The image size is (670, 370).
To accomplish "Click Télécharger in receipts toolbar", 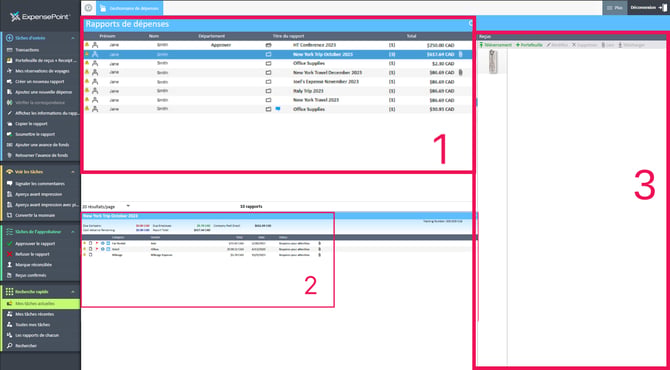I will (632, 45).
